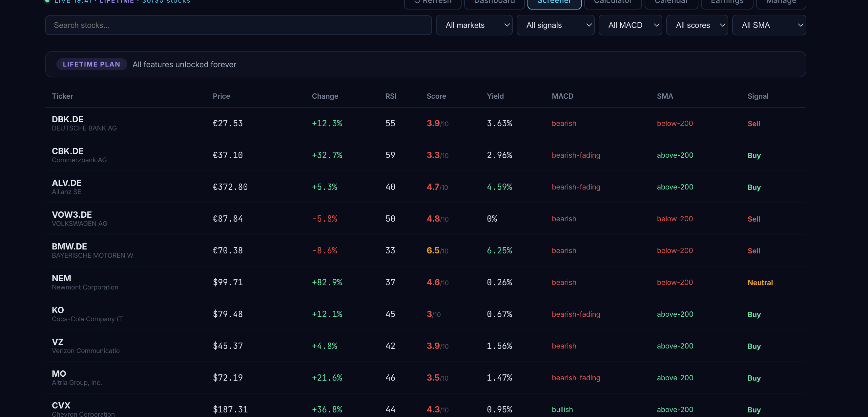
Task: Select the VZ Verizon ticker
Action: coord(57,342)
